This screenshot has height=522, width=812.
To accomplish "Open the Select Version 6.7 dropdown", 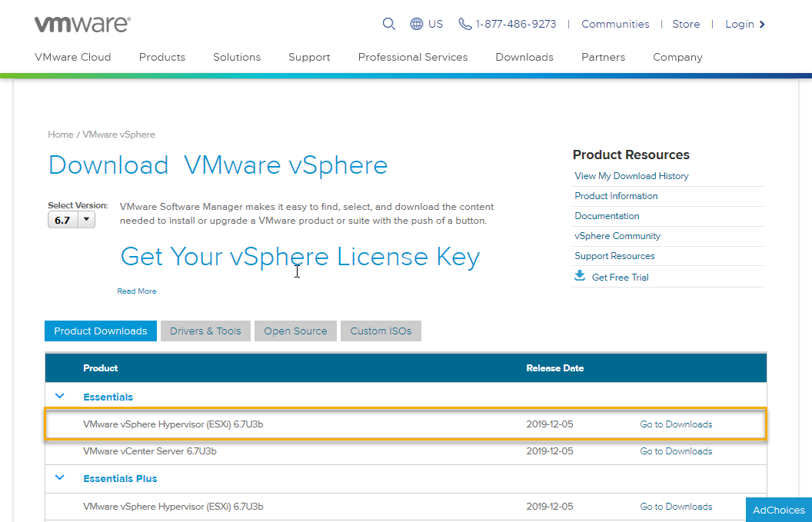I will coord(72,220).
